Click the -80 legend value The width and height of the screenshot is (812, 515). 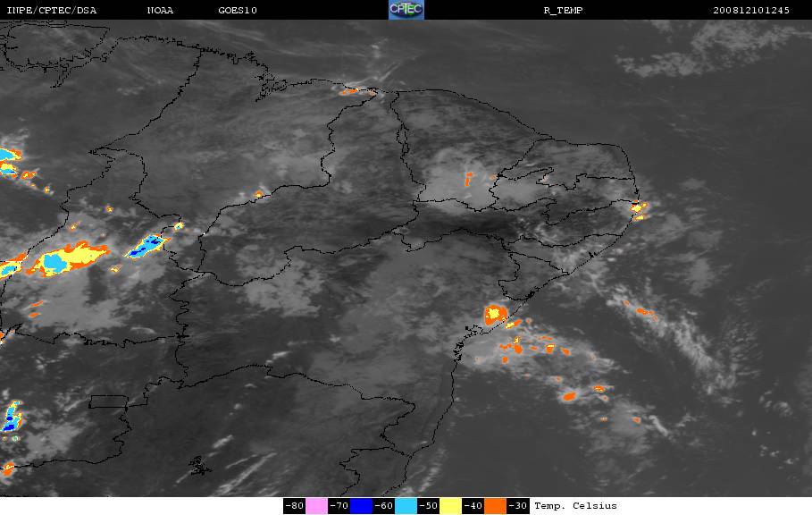[x=295, y=506]
